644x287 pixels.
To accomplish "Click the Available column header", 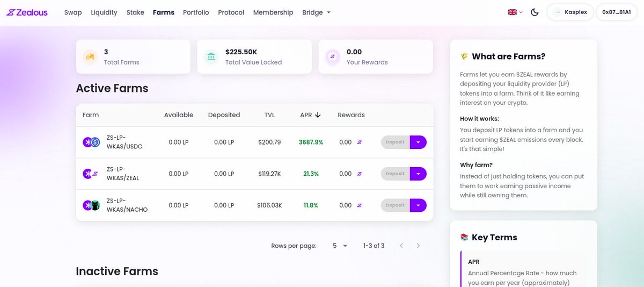I will 179,114.
